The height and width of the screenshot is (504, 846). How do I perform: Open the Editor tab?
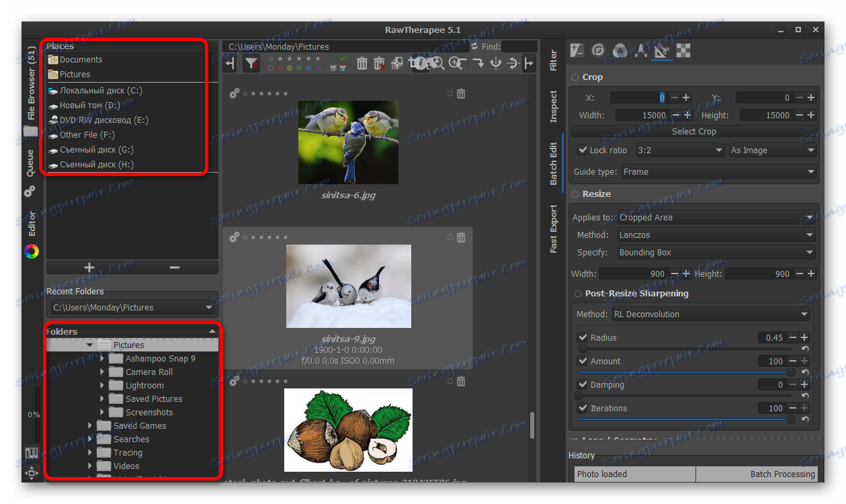[x=32, y=224]
